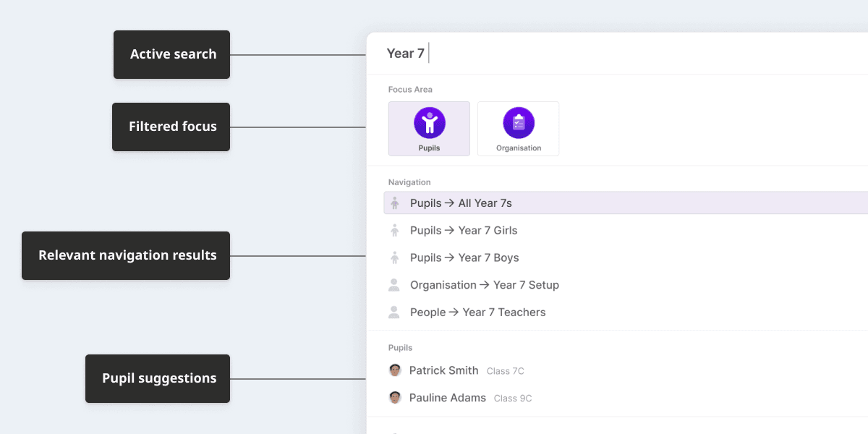Choose Patrick Smith pupil suggestion
This screenshot has height=434, width=868.
444,370
